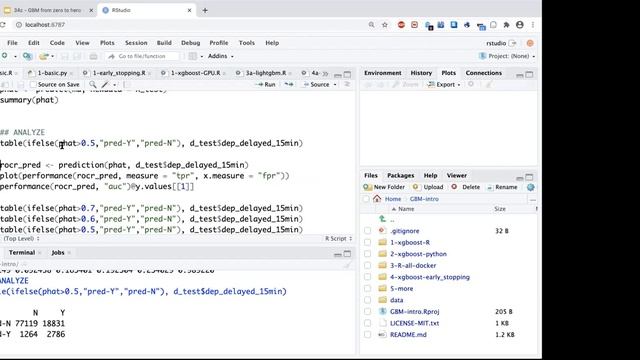Switch to the Packages tab
640x360 pixels.
(x=400, y=176)
